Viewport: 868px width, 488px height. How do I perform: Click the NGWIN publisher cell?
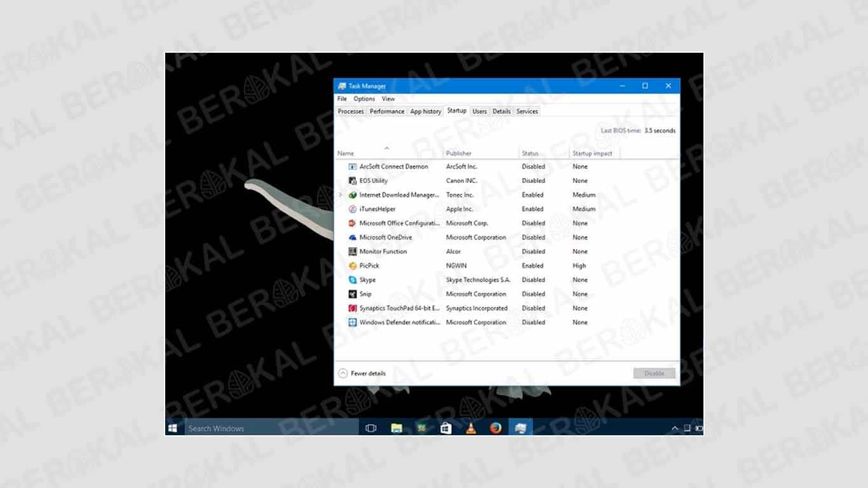(456, 266)
